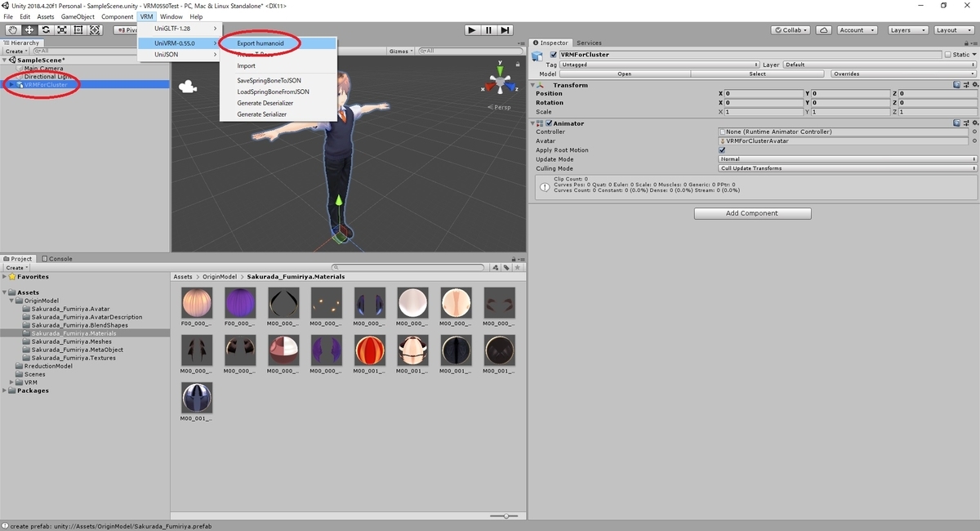Open the Layer dropdown in Inspector
Viewport: 980px width, 531px height.
coord(880,65)
